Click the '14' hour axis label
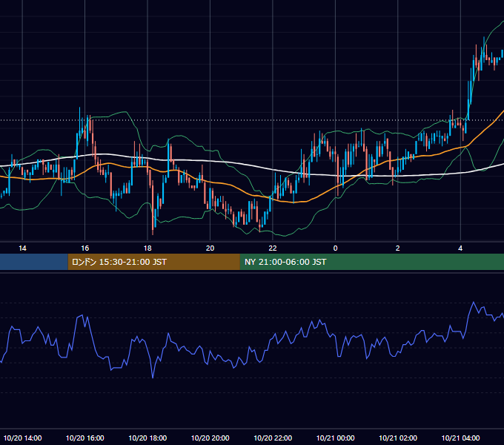The height and width of the screenshot is (445, 504). pos(22,248)
